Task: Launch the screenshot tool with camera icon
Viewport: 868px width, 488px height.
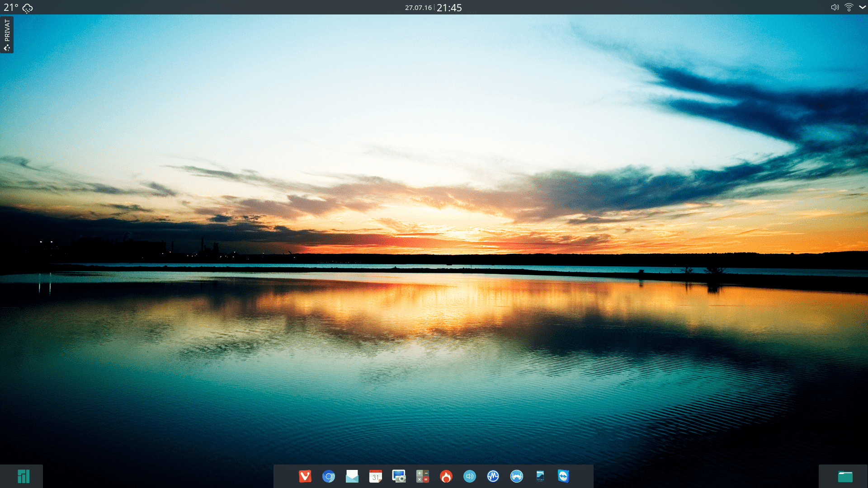Action: click(399, 476)
